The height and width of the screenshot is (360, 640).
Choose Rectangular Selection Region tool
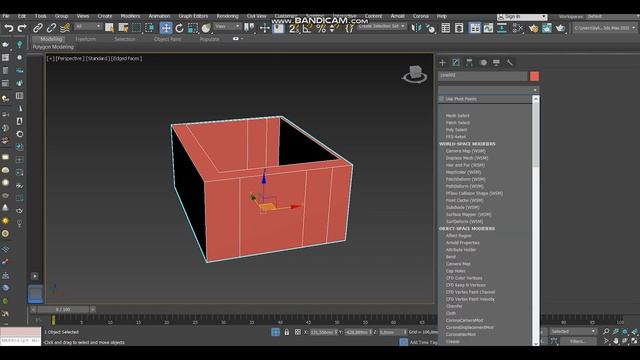point(136,28)
